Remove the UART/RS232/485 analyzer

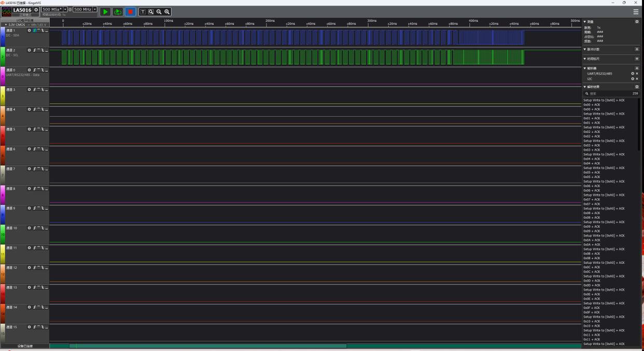point(637,74)
